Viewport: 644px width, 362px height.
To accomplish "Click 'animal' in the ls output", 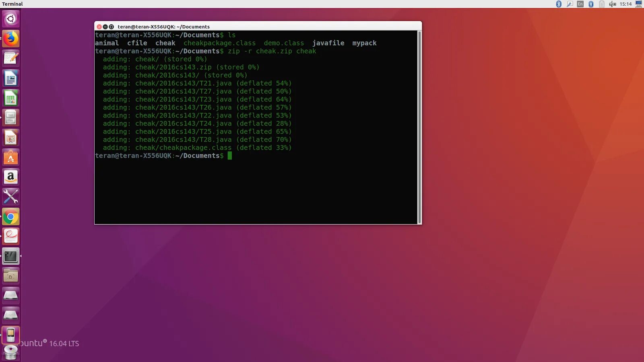I will (x=107, y=43).
